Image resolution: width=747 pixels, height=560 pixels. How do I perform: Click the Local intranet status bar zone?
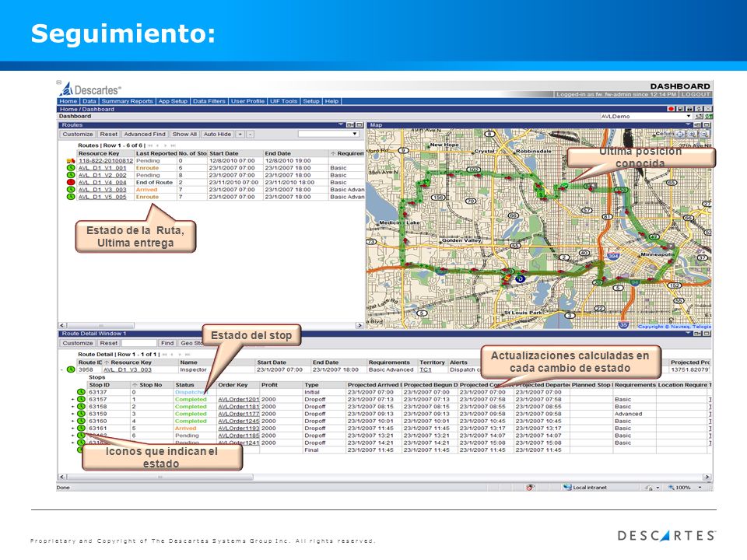coord(585,488)
